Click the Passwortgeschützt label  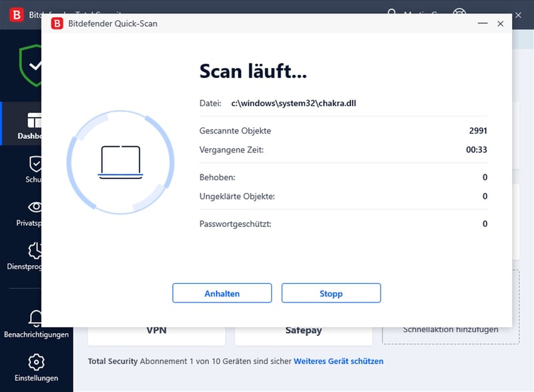coord(236,224)
